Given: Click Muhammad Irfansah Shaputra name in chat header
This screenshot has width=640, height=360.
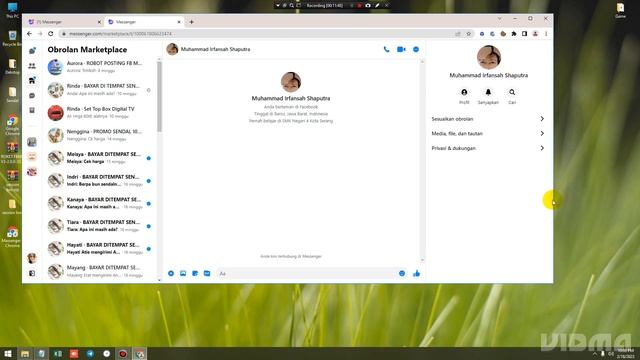Looking at the screenshot, I should click(x=216, y=49).
